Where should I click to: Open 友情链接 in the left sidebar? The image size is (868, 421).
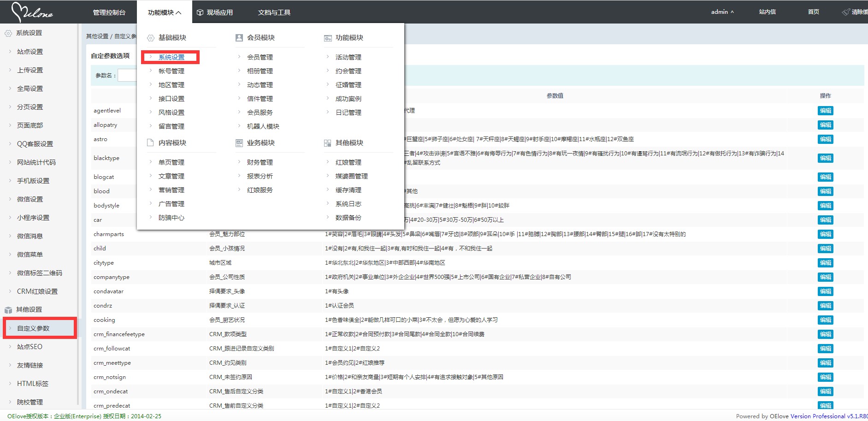(30, 365)
